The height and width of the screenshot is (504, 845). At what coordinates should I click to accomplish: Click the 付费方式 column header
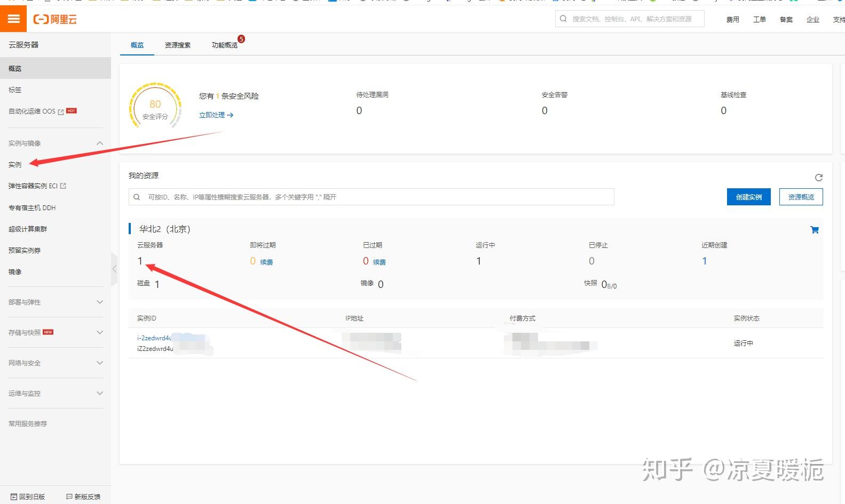[523, 318]
